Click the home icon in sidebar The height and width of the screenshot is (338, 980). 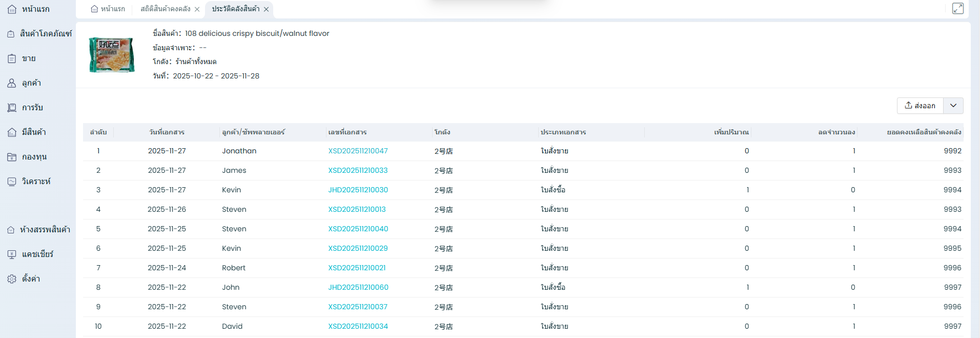[x=12, y=9]
